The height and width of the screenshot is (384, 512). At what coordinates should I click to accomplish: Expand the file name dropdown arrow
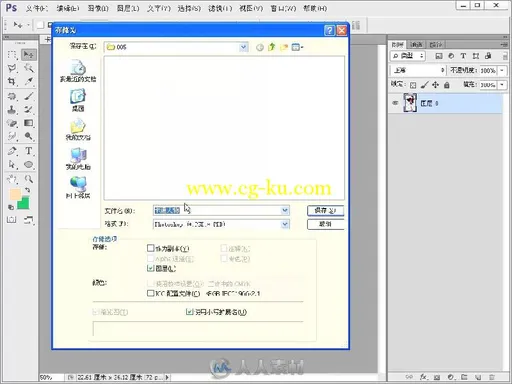click(x=285, y=210)
